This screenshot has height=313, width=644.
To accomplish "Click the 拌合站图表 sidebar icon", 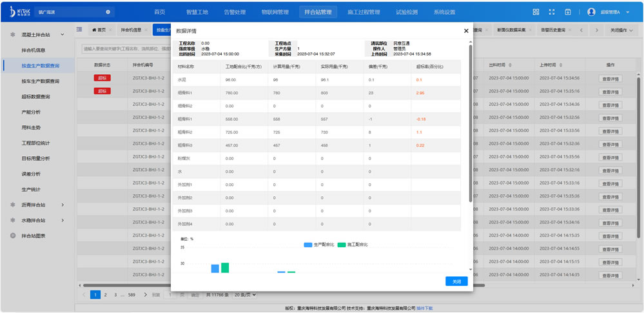I will tap(13, 236).
